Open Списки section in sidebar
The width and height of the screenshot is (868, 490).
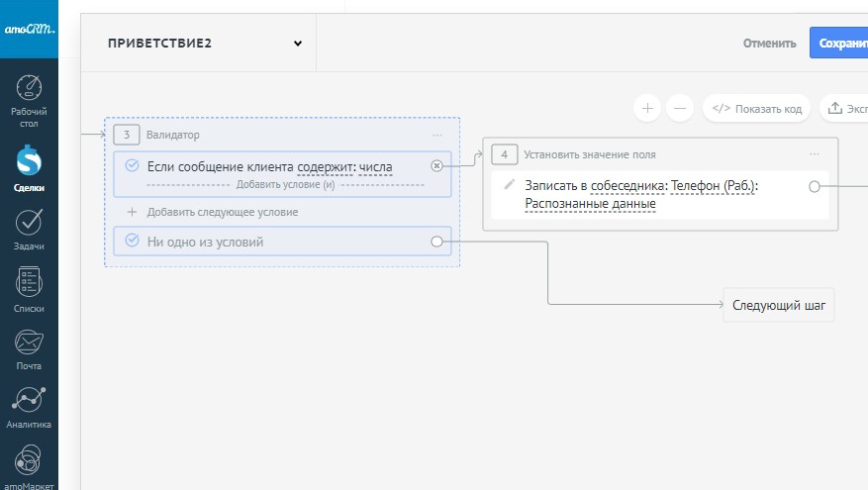click(x=29, y=289)
